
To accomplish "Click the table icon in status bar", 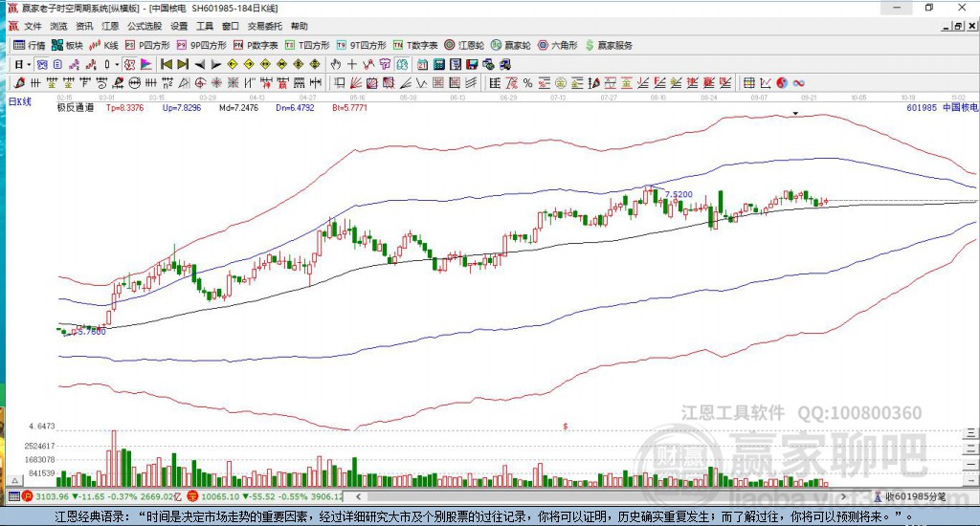I will click(13, 496).
